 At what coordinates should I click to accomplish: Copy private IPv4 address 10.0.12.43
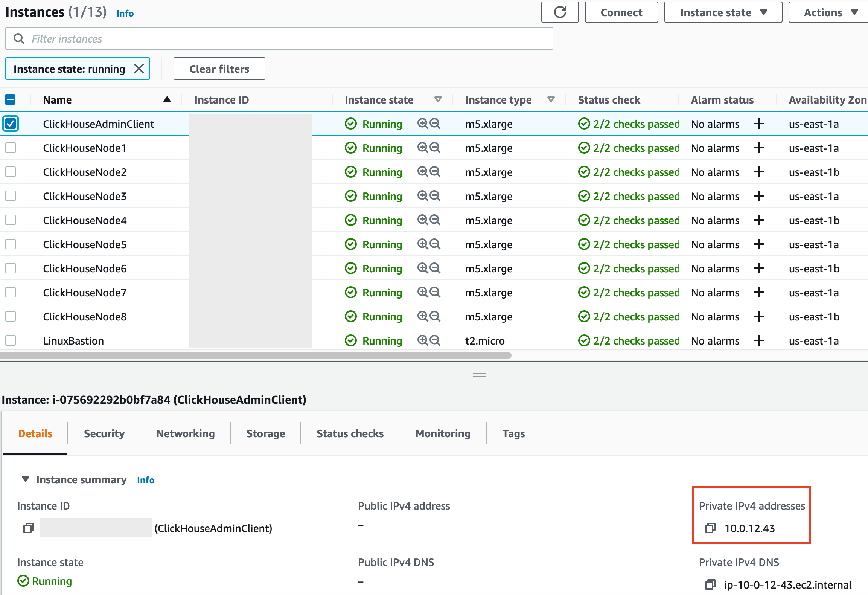tap(710, 528)
